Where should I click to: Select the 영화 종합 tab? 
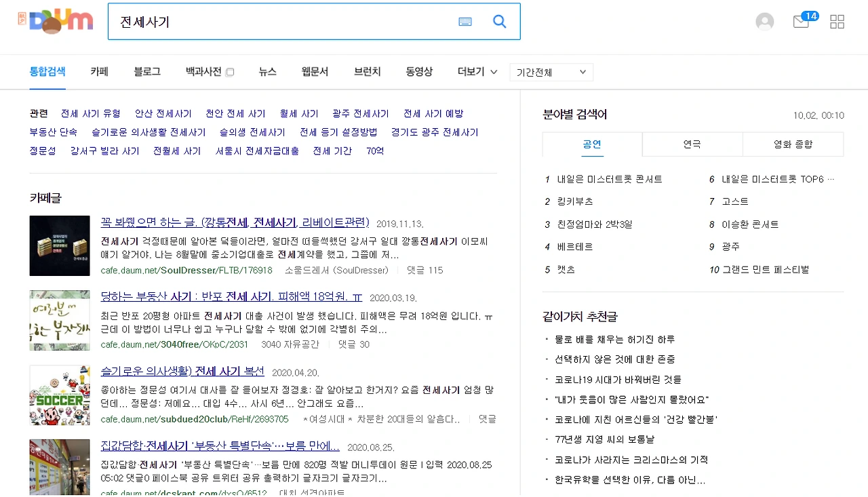pos(793,144)
